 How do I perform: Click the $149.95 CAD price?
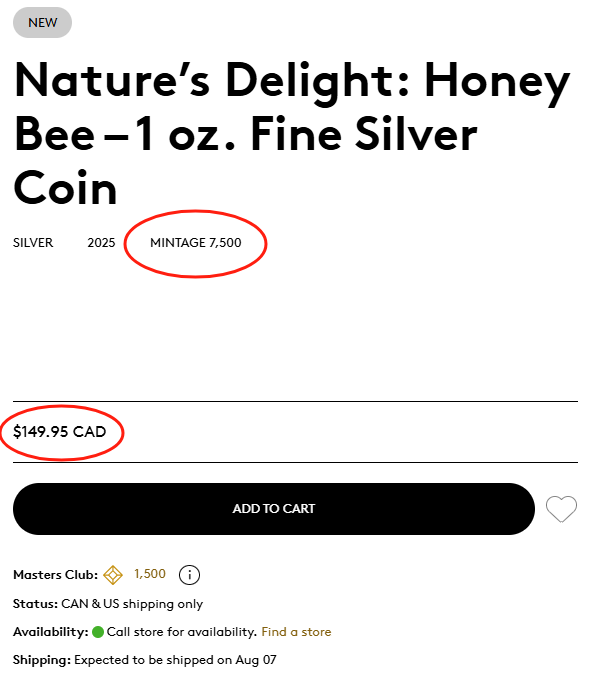point(60,432)
